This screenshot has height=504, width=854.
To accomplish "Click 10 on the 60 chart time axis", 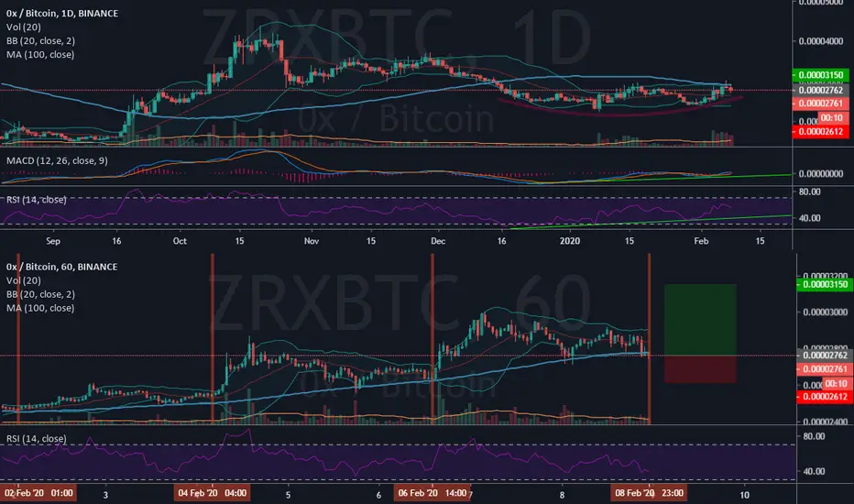I will click(744, 495).
